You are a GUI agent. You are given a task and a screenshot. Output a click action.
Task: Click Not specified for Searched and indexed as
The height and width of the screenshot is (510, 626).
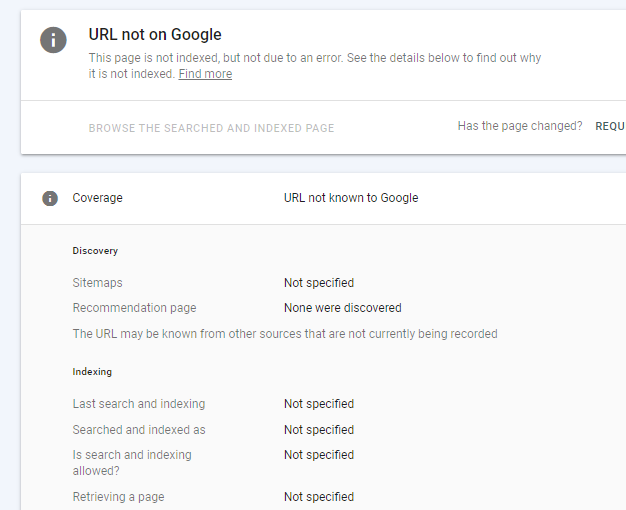tap(319, 430)
